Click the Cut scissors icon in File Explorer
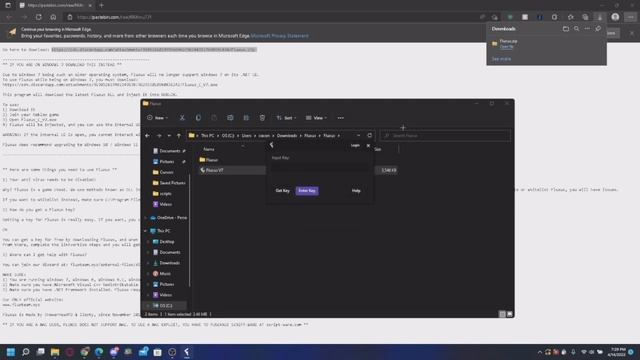Image resolution: width=640 pixels, height=360 pixels. (x=182, y=118)
